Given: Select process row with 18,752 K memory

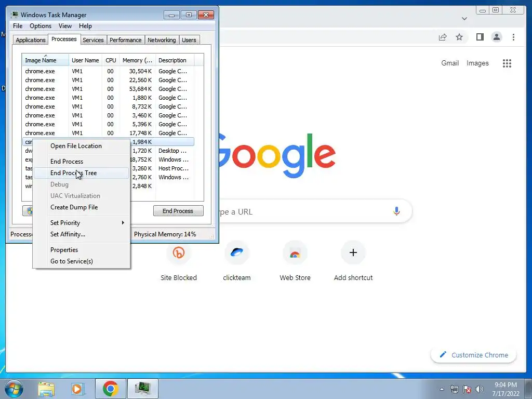Looking at the screenshot, I should 162,159.
